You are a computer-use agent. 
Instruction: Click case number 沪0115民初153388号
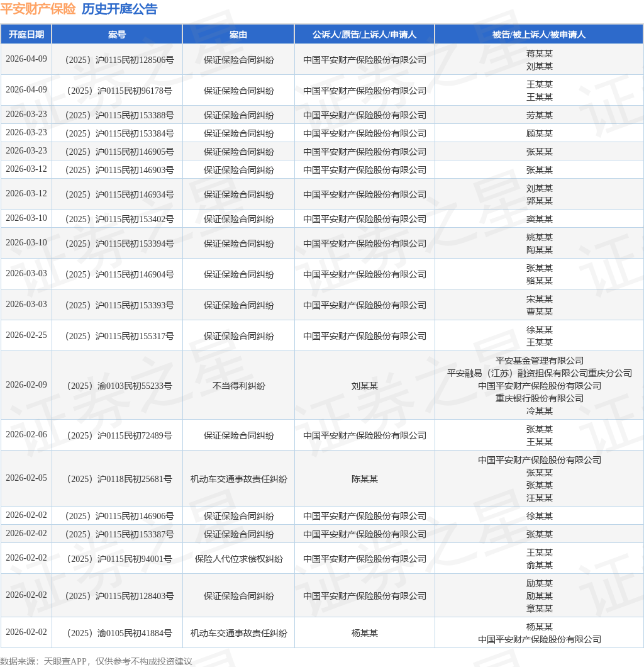119,115
